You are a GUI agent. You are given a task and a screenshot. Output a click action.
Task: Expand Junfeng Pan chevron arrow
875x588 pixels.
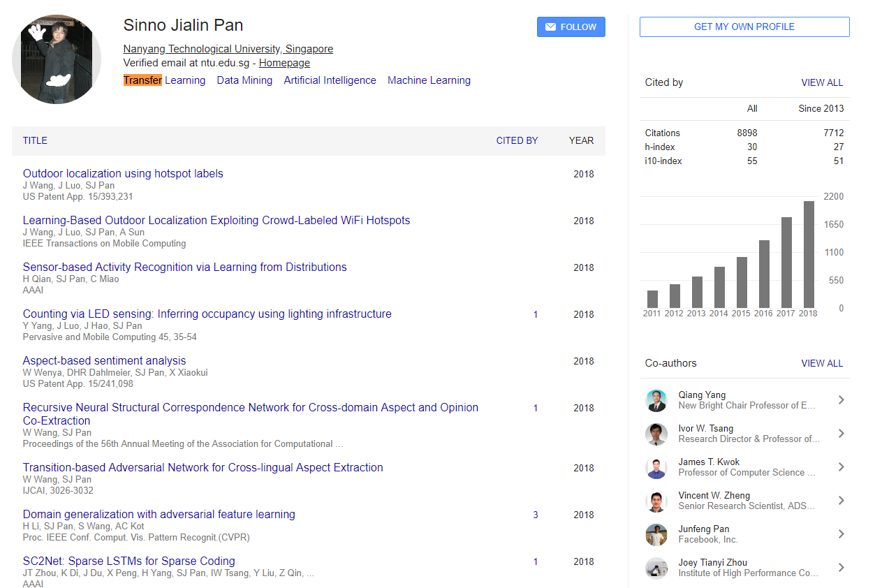coord(841,534)
